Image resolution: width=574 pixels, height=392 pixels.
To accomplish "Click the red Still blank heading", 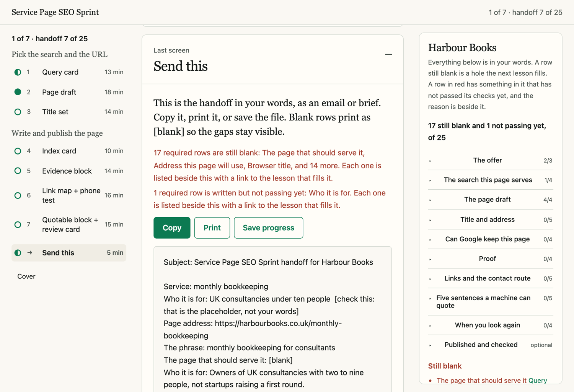I will tap(445, 366).
